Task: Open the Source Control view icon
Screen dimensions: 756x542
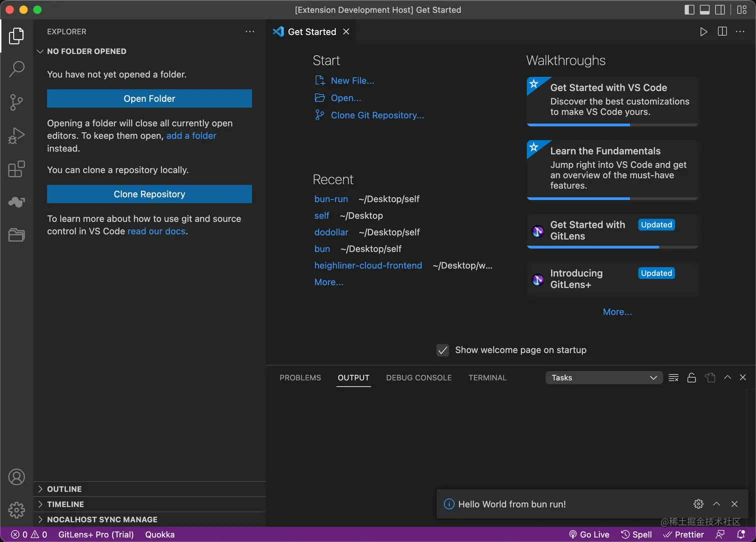Action: 16,102
